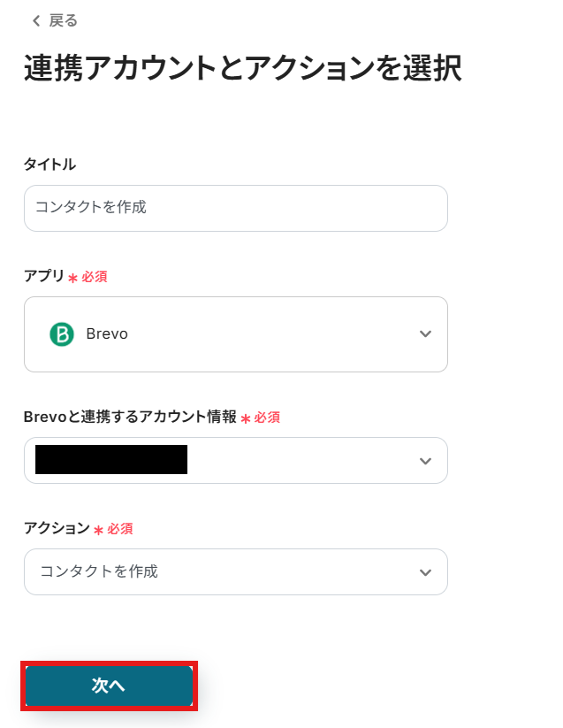This screenshot has height=728, width=563.
Task: Click the red asterisk next to アプリ
Action: [72, 278]
